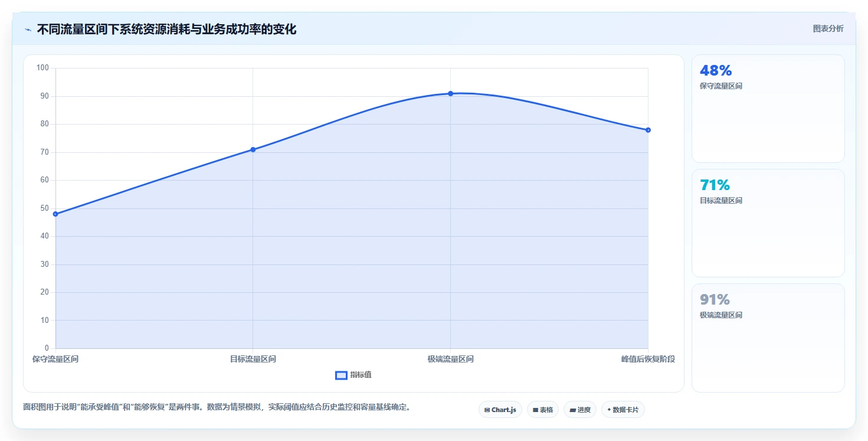This screenshot has height=441, width=868.
Task: Click x-axis label 保守流量区间
Action: pos(55,359)
